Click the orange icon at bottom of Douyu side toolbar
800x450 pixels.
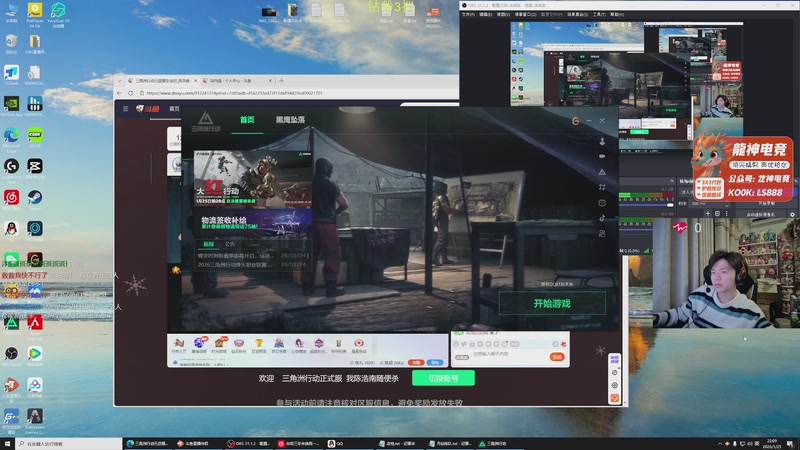click(614, 398)
